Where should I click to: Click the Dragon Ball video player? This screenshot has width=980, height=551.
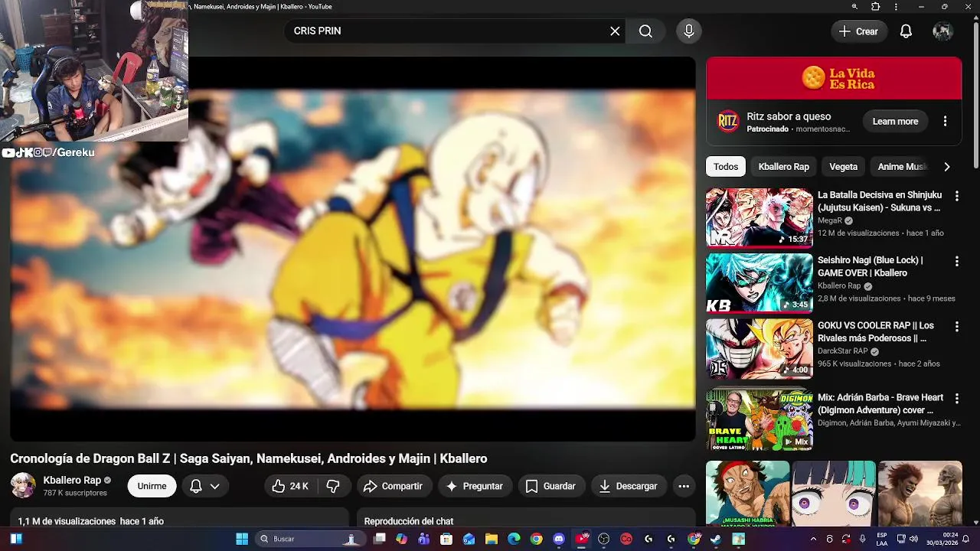(x=352, y=249)
